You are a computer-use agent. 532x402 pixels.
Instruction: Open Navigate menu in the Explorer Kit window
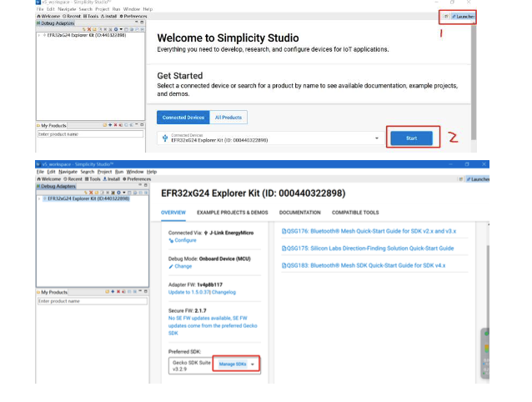coord(68,172)
